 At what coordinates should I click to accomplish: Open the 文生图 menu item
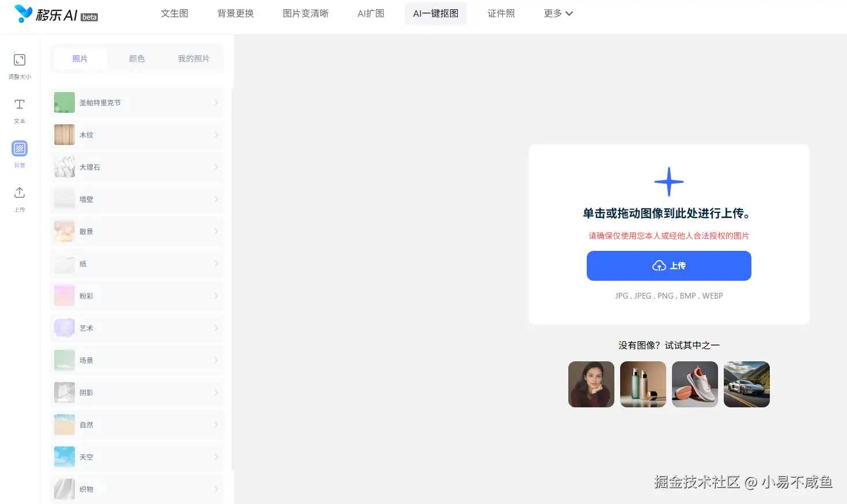pyautogui.click(x=174, y=13)
